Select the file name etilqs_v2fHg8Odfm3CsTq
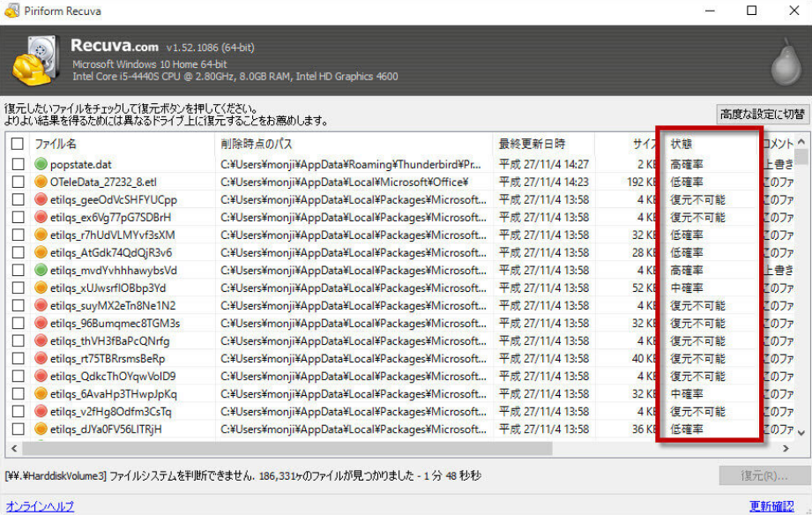Screen dimensions: 812x515 coord(110,411)
